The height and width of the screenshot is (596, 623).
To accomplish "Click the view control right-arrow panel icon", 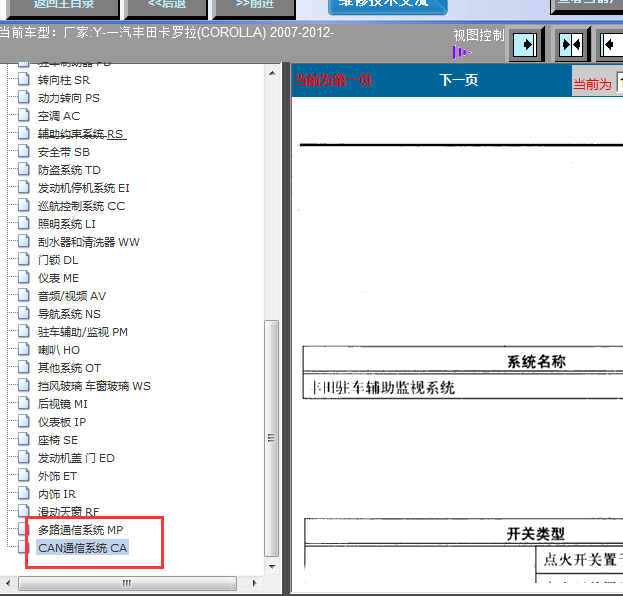I will tap(526, 45).
